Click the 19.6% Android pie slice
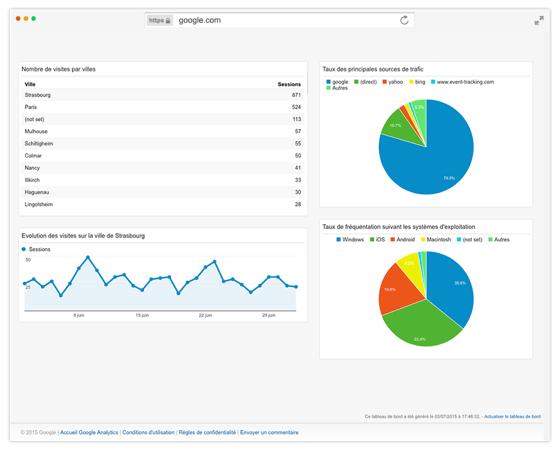Image resolution: width=560 pixels, height=451 pixels. (x=398, y=291)
